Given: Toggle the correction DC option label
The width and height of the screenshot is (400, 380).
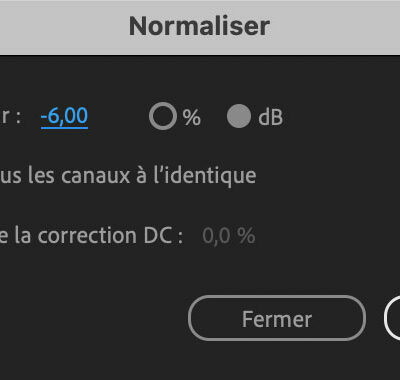Looking at the screenshot, I should point(91,236).
